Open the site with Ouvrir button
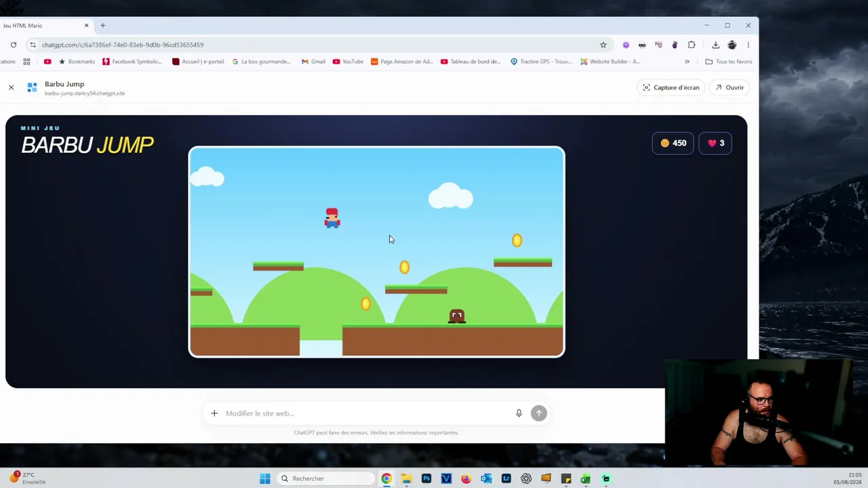Image resolution: width=868 pixels, height=488 pixels. click(729, 87)
